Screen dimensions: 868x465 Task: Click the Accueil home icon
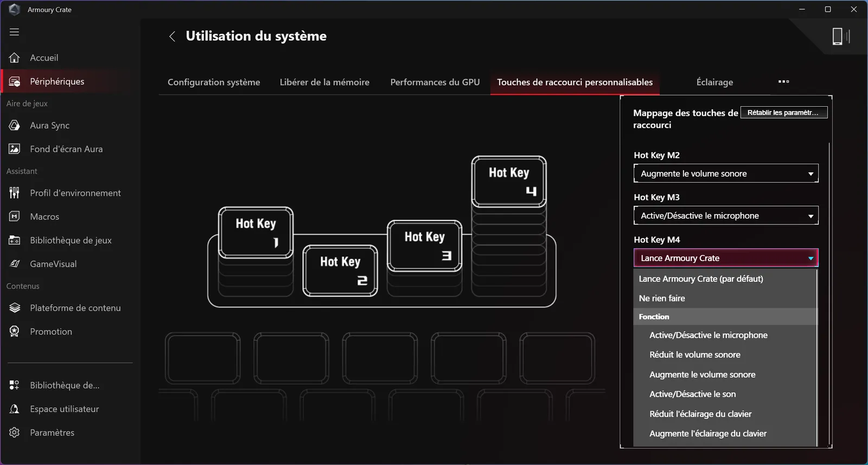(15, 57)
